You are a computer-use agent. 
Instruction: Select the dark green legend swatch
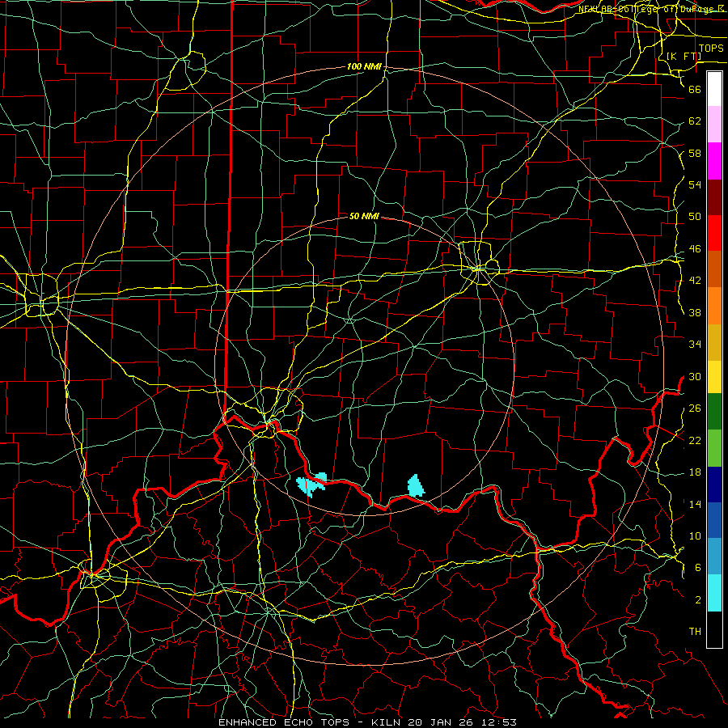[714, 412]
